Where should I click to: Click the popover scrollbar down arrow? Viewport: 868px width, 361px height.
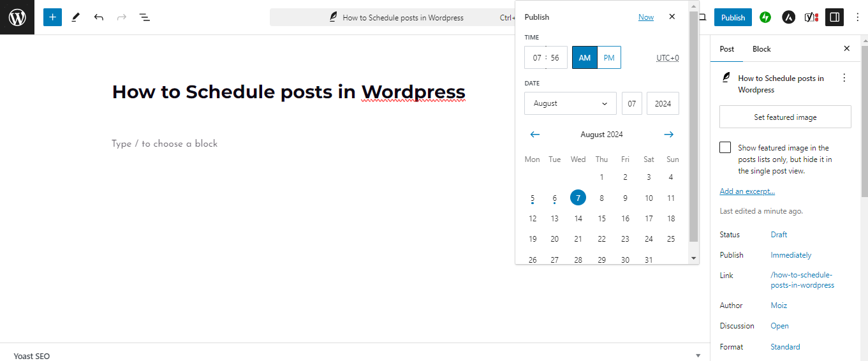click(694, 258)
